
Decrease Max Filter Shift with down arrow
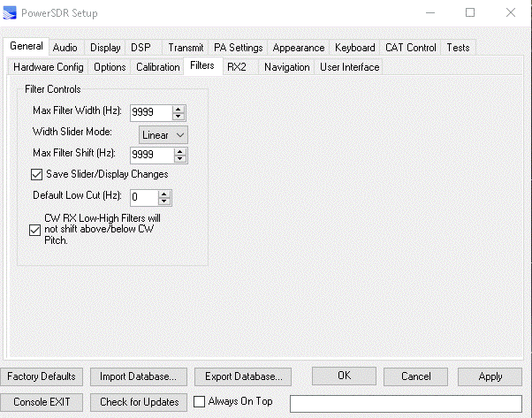180,159
